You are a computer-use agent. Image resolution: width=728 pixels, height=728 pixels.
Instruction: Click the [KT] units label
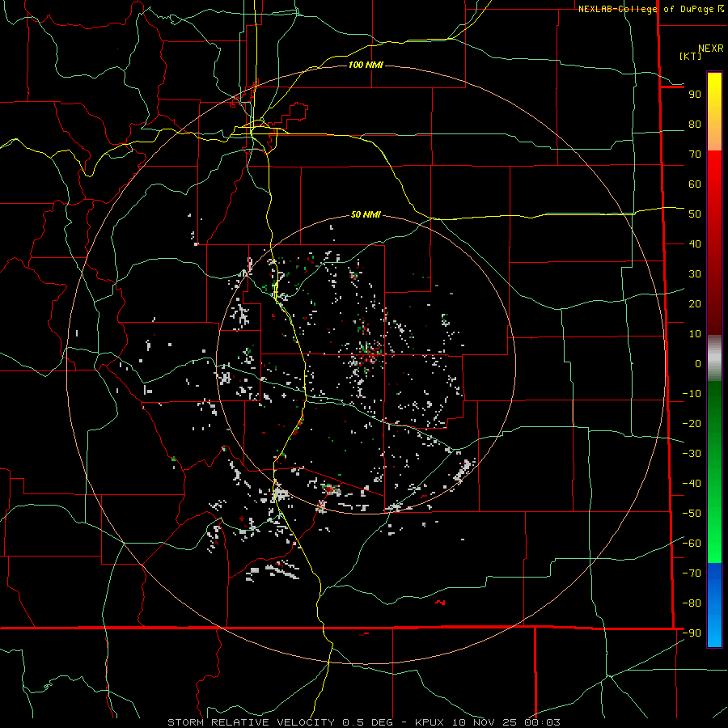point(691,56)
